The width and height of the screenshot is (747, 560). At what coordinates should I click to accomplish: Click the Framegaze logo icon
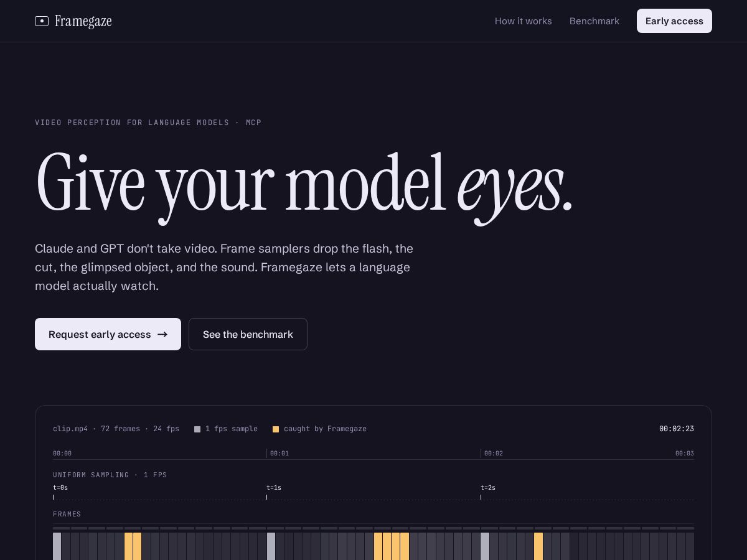(42, 21)
